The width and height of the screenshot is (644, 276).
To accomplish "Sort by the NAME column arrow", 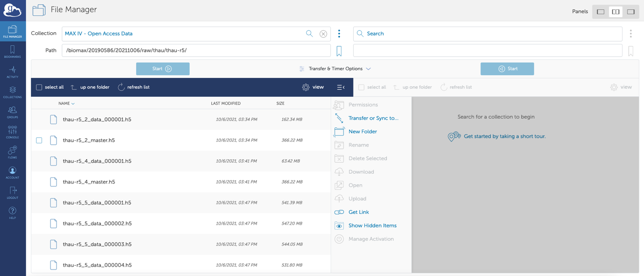I will tap(73, 104).
